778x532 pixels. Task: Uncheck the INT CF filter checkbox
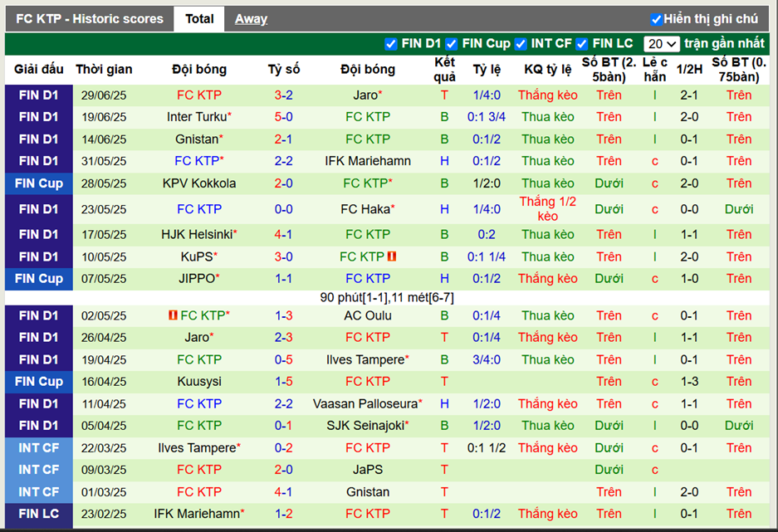521,44
